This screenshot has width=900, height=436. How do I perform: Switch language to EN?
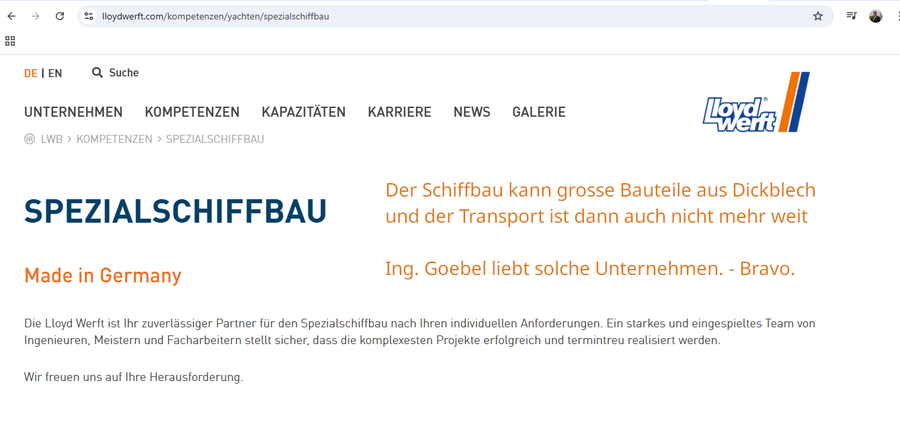tap(55, 73)
